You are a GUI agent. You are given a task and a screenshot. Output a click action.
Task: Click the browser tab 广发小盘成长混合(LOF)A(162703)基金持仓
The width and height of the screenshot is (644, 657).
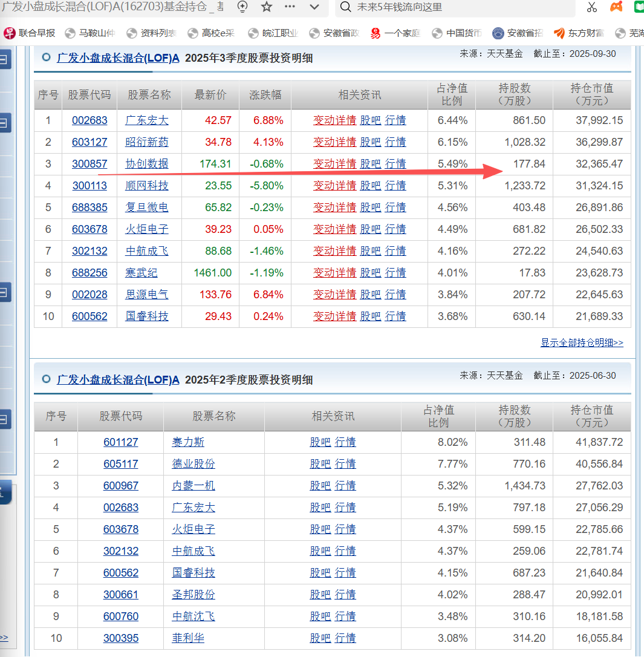tap(113, 7)
